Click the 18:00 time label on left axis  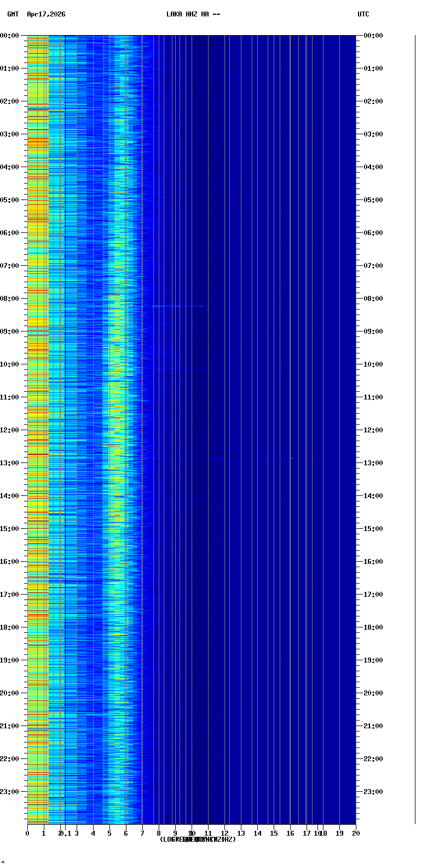(x=9, y=627)
